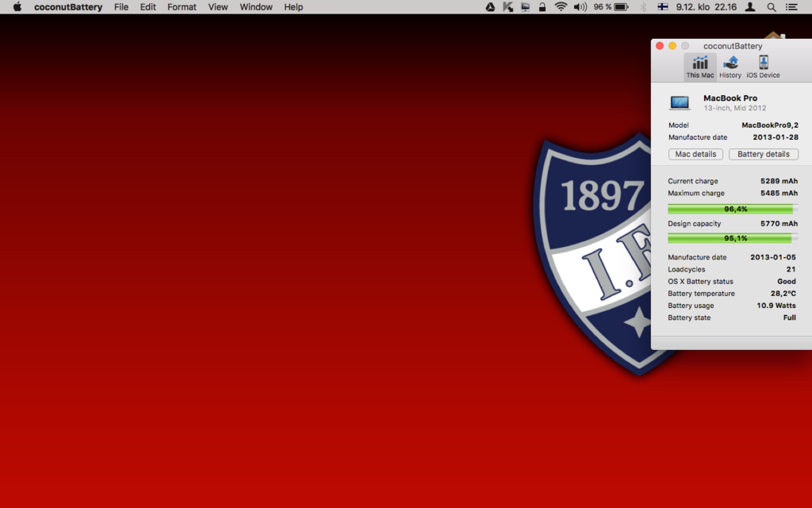812x508 pixels.
Task: Switch to the This Mac tab
Action: (x=700, y=67)
